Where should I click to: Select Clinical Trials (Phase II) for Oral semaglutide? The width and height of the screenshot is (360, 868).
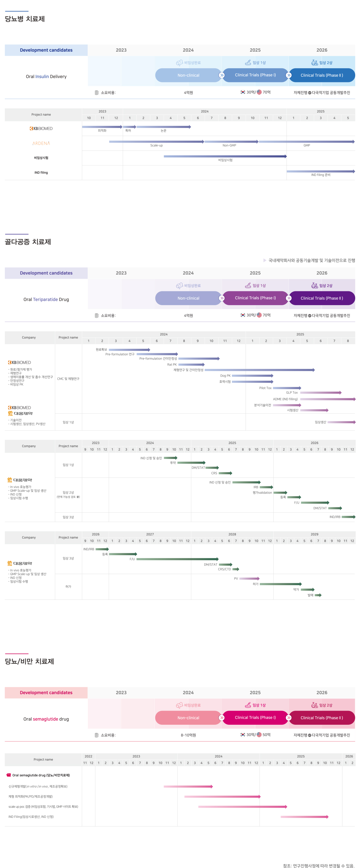(x=322, y=718)
